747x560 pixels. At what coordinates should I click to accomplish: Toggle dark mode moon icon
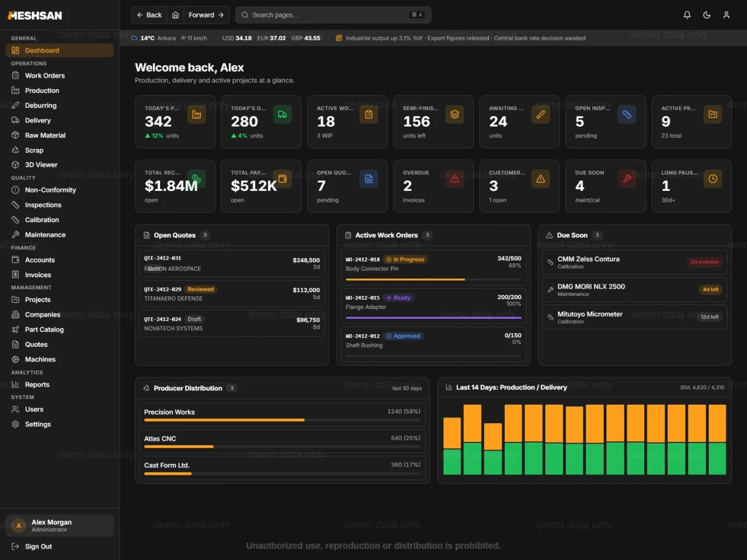pyautogui.click(x=707, y=15)
